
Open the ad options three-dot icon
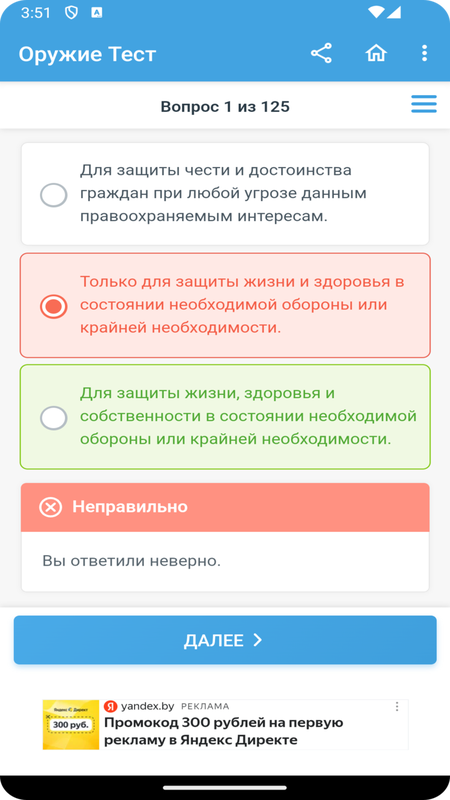coord(397,707)
